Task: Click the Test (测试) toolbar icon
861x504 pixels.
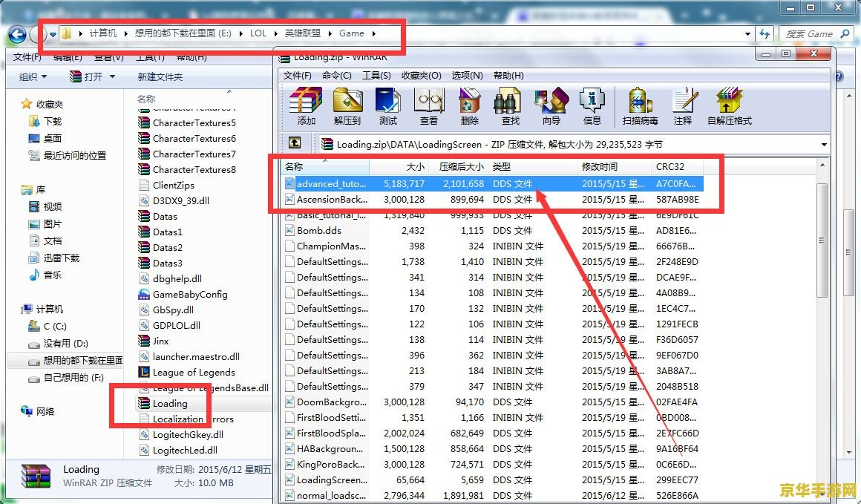Action: pos(387,106)
